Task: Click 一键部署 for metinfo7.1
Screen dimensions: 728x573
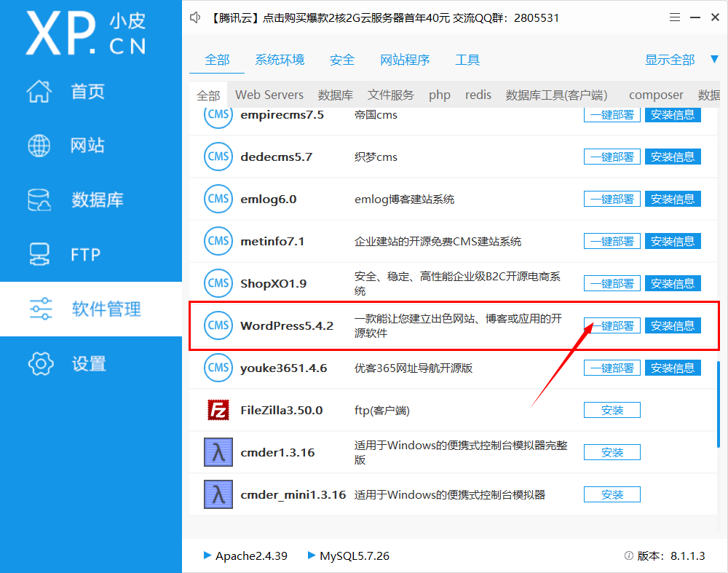Action: pos(612,241)
